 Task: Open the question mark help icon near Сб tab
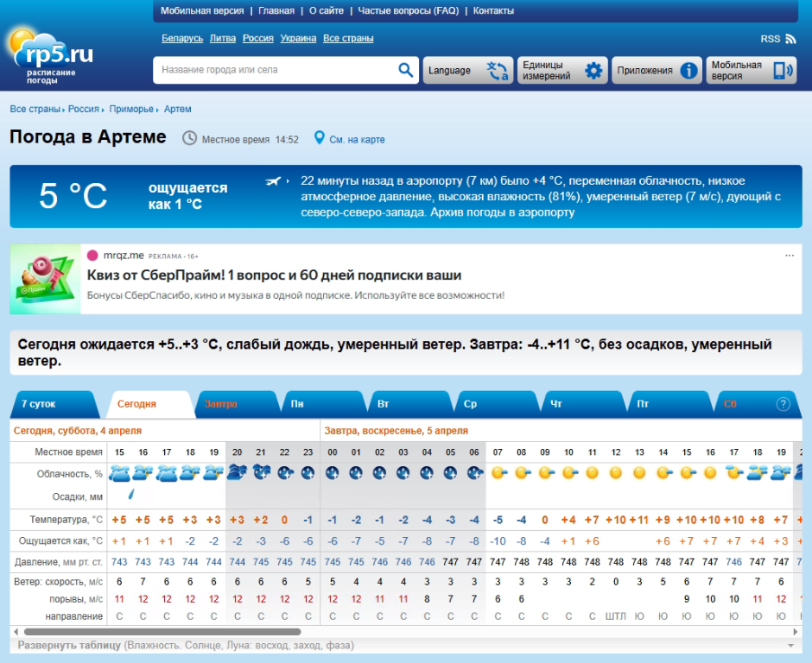pyautogui.click(x=784, y=403)
